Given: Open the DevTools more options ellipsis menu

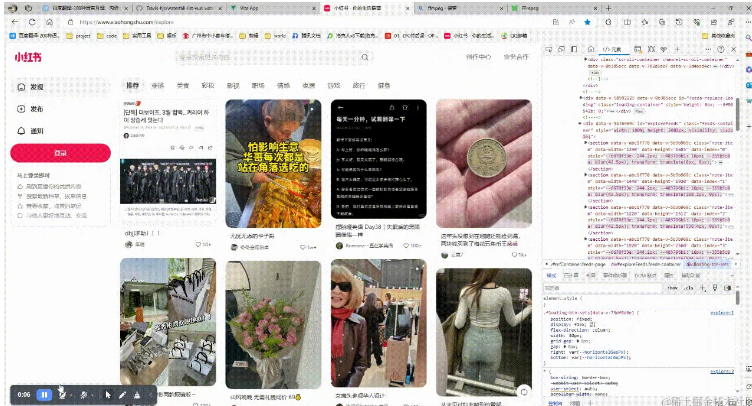Looking at the screenshot, I should click(x=708, y=49).
